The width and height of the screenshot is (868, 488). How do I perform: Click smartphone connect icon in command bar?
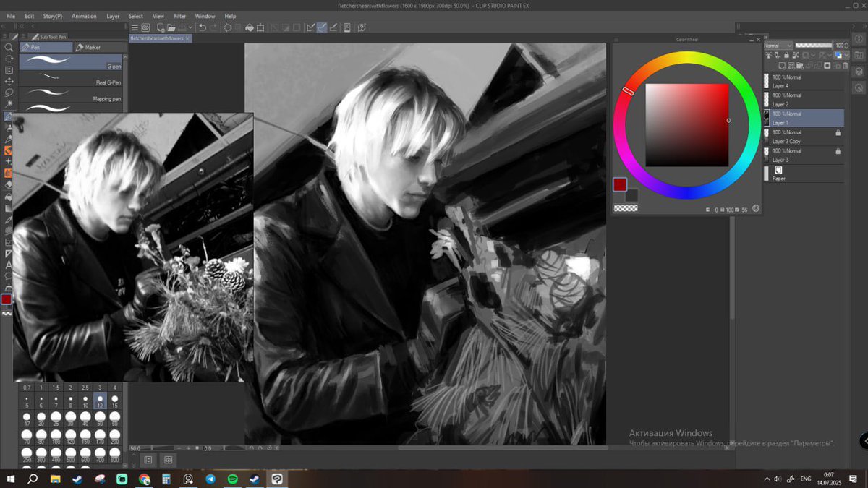pyautogui.click(x=347, y=27)
